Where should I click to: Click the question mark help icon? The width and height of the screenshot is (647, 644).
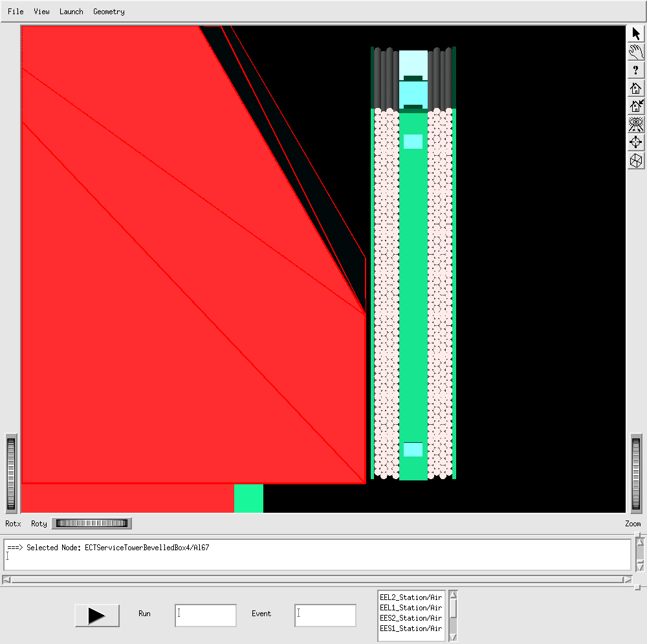(x=636, y=70)
